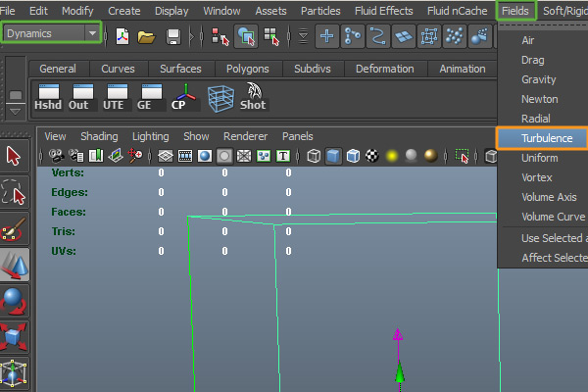
Task: Open the Fluid Effects menu
Action: (x=383, y=11)
